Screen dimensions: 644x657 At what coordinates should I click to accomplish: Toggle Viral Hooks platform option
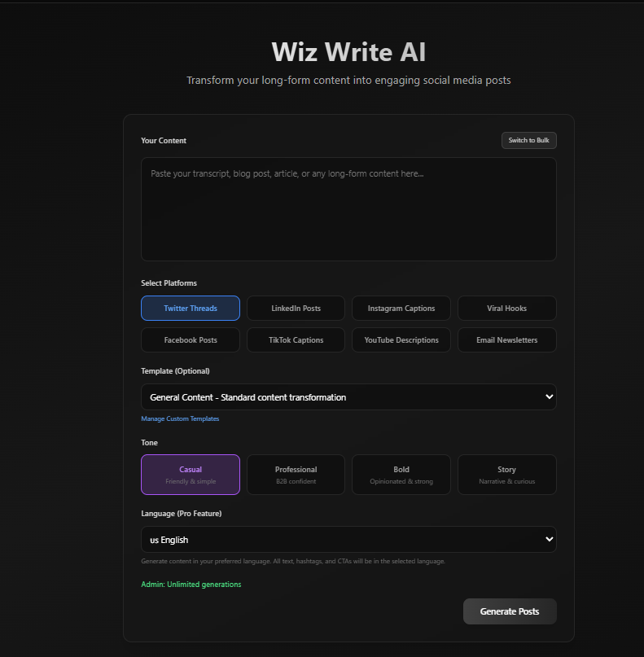point(506,309)
